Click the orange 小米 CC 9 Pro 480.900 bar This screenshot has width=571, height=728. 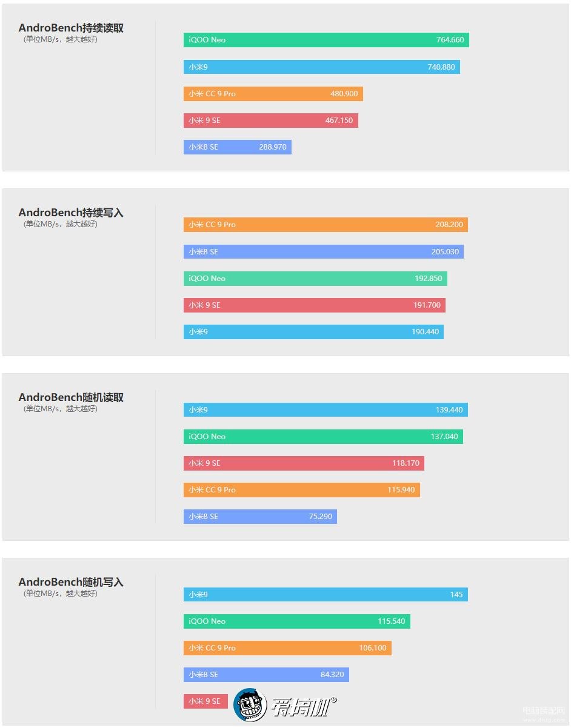coord(273,94)
